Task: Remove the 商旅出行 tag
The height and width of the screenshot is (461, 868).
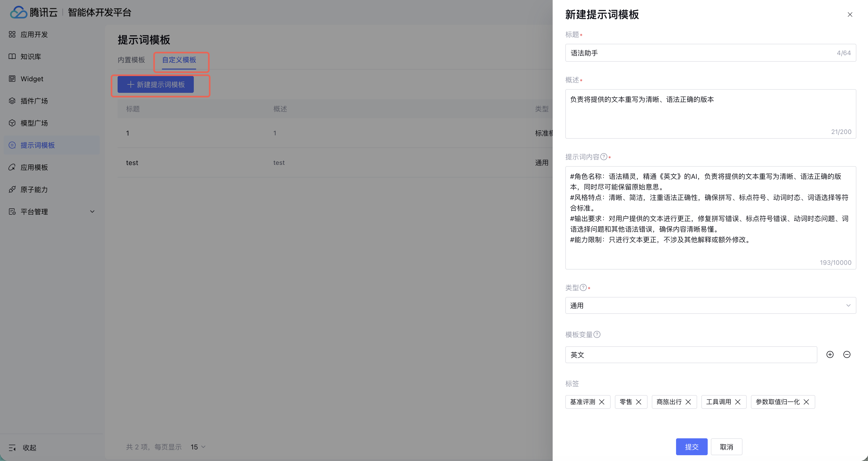Action: 688,402
